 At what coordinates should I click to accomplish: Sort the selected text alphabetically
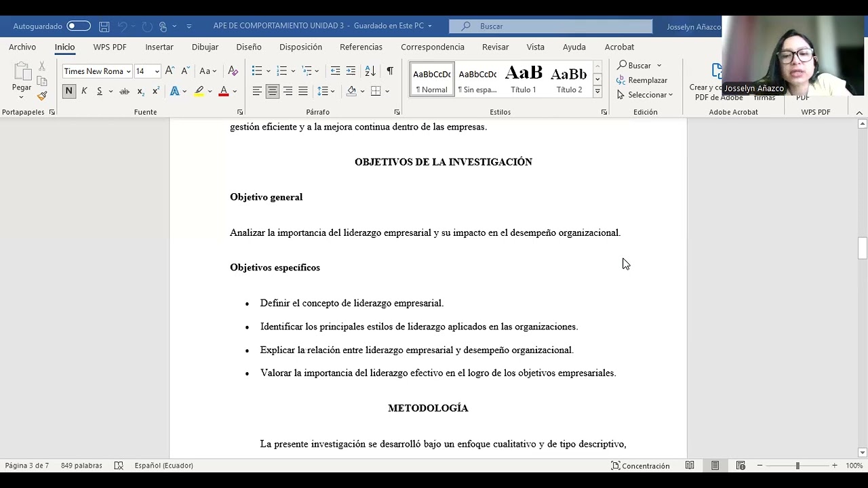pyautogui.click(x=370, y=70)
